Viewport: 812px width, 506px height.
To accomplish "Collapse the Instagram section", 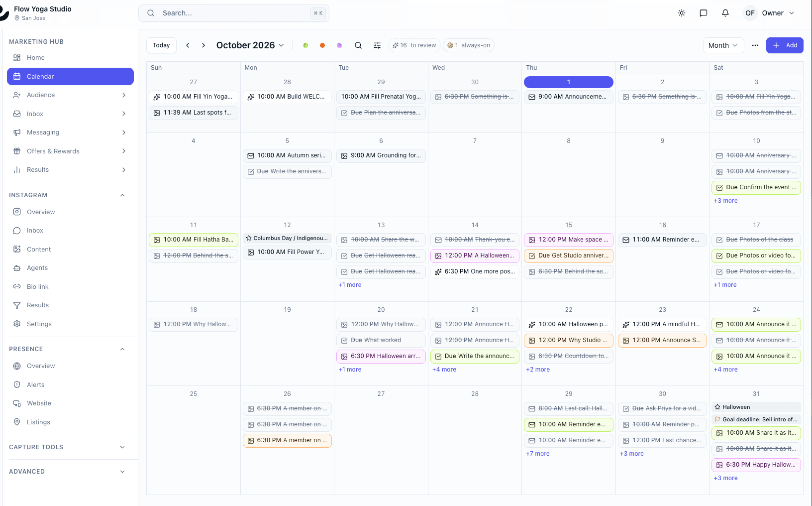I will click(122, 195).
